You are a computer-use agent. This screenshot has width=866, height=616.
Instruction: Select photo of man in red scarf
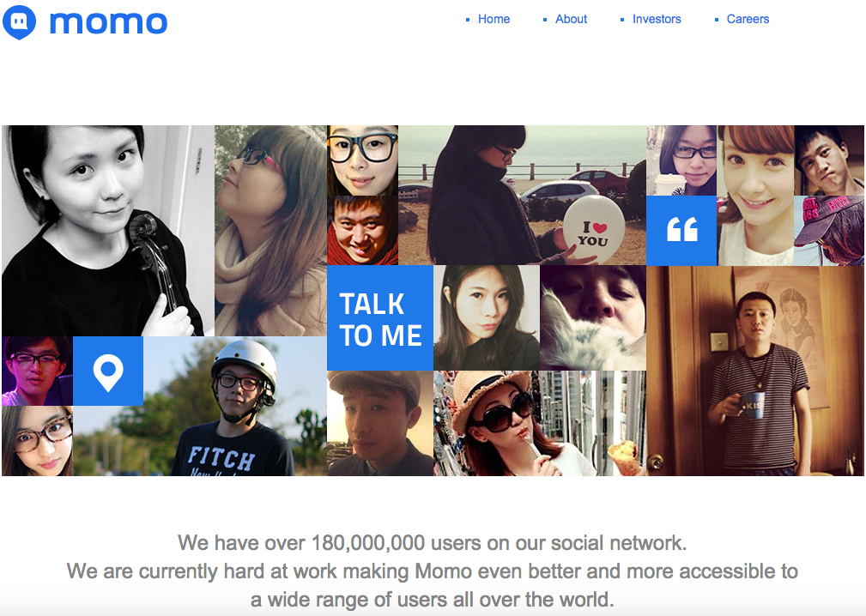[362, 231]
